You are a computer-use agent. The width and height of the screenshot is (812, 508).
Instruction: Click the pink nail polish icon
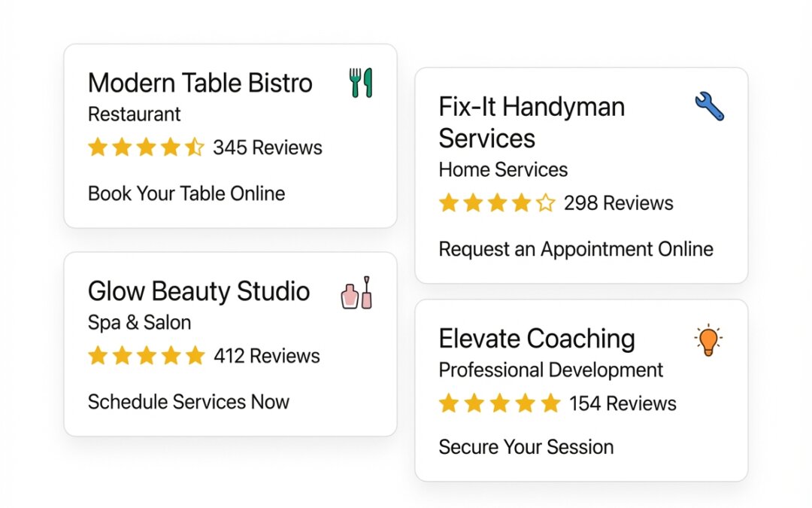pyautogui.click(x=357, y=293)
